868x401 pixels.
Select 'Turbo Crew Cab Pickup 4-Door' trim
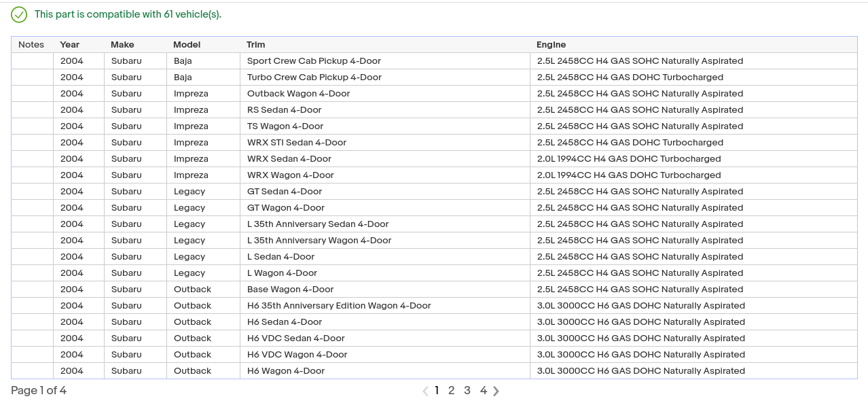tap(385, 77)
